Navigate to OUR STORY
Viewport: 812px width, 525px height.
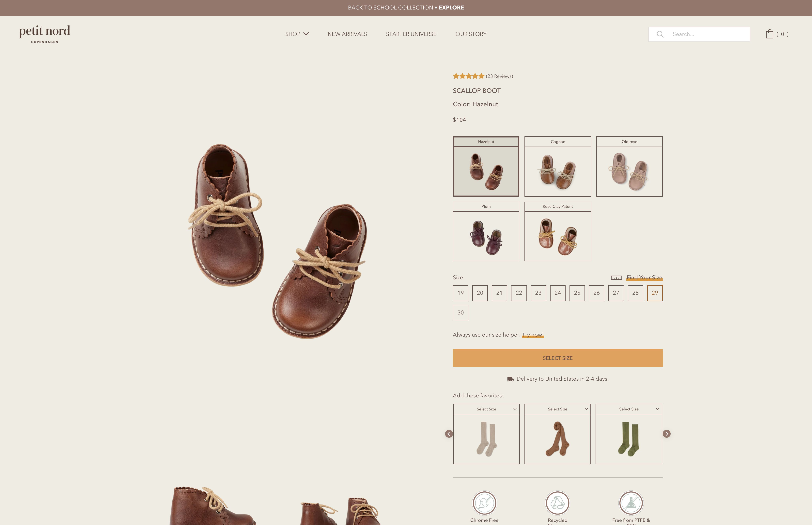471,34
